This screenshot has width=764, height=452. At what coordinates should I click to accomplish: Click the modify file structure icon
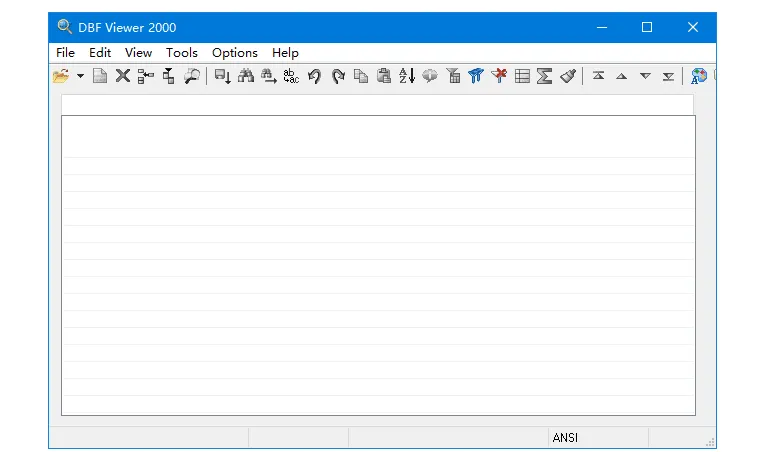point(146,76)
